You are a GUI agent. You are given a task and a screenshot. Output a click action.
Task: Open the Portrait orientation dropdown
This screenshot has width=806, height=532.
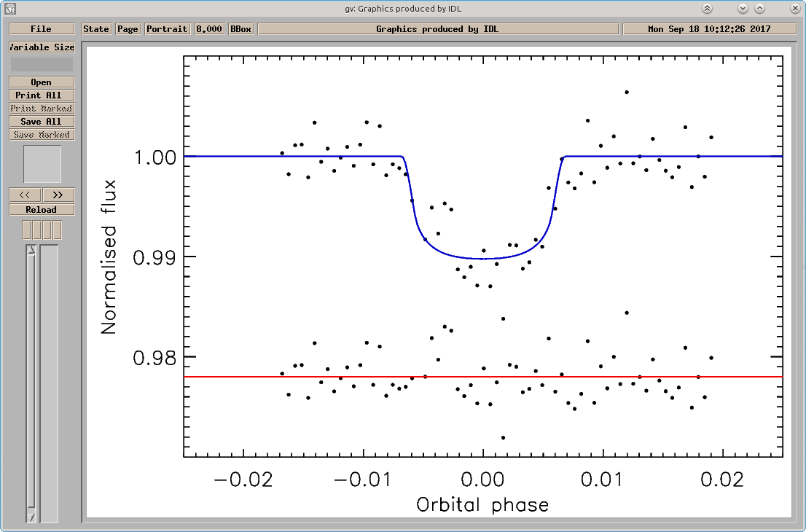tap(167, 28)
